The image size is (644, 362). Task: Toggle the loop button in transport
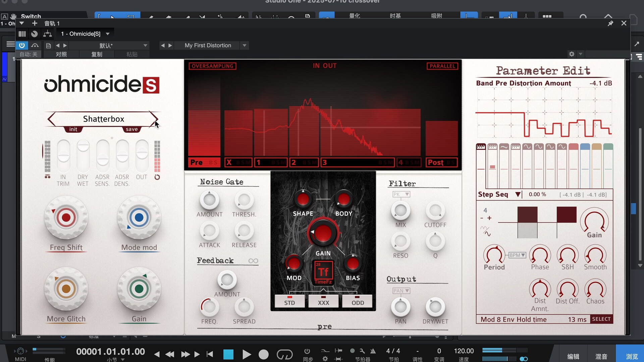(x=284, y=354)
